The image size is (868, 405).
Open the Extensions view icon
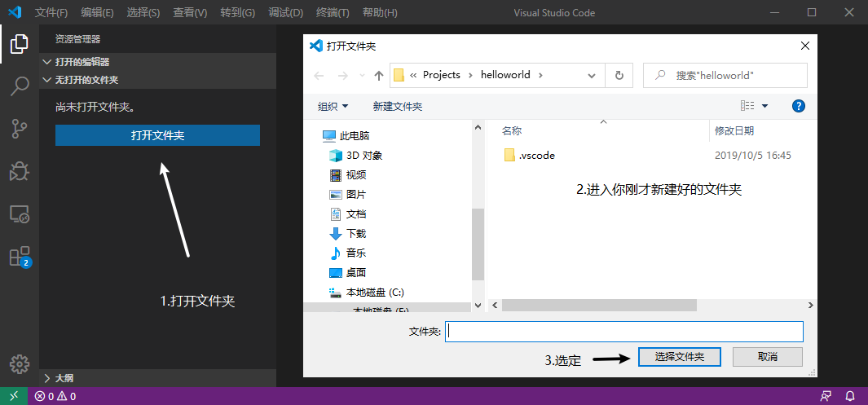click(x=20, y=257)
